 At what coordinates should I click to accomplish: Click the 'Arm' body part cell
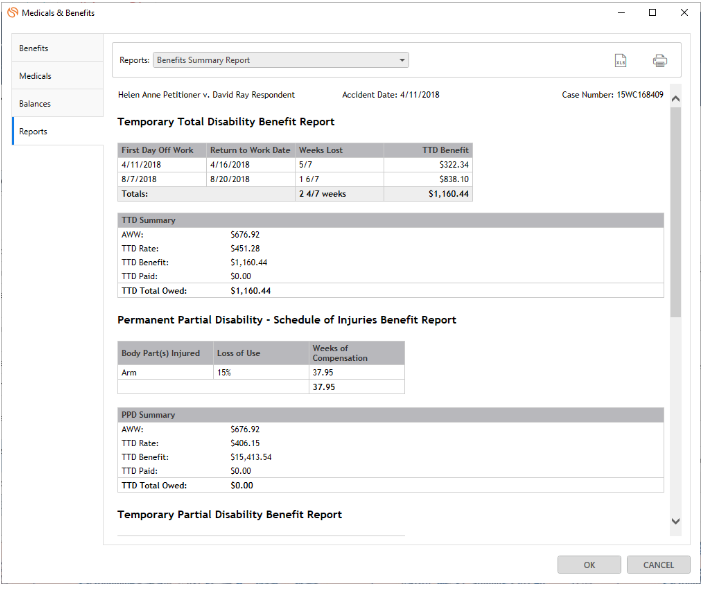pos(165,373)
